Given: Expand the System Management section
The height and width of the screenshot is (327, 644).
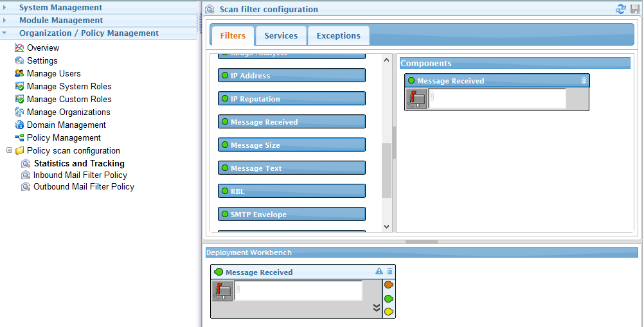Looking at the screenshot, I should tap(4, 7).
